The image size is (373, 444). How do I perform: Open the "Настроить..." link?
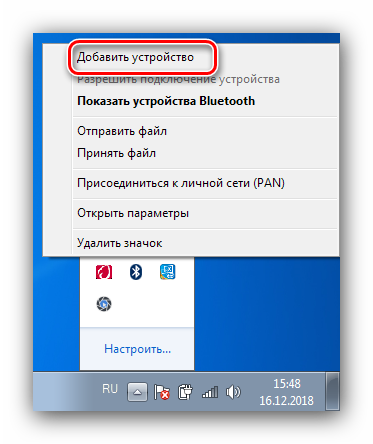137,349
